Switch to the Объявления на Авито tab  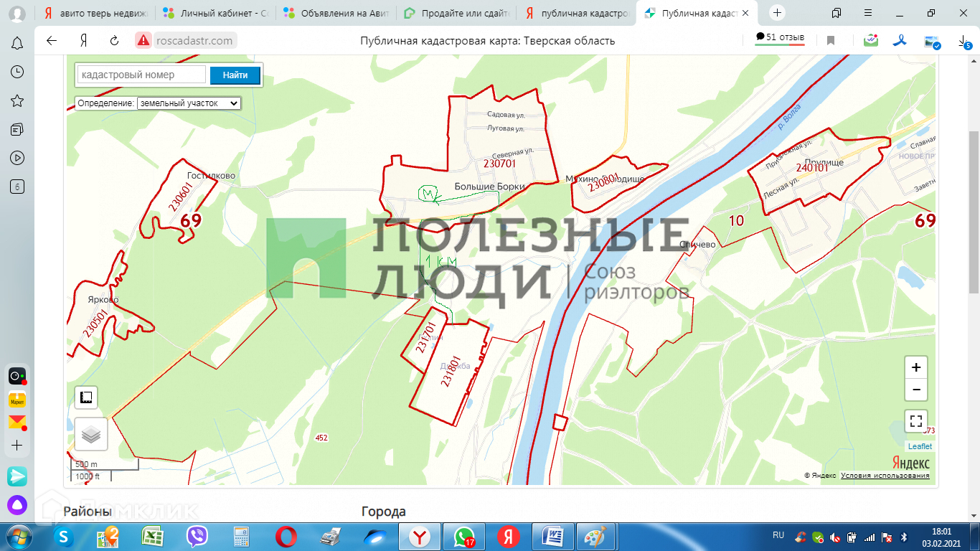click(337, 13)
